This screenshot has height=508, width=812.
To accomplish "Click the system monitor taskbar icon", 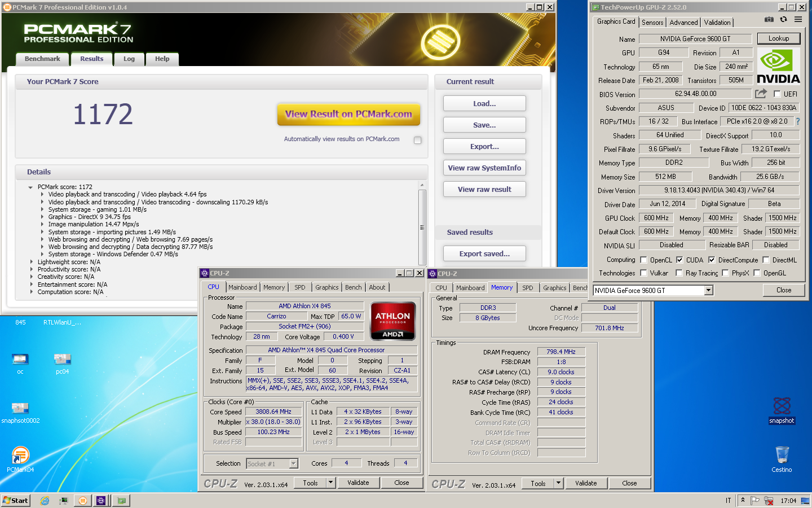I will pyautogui.click(x=63, y=501).
